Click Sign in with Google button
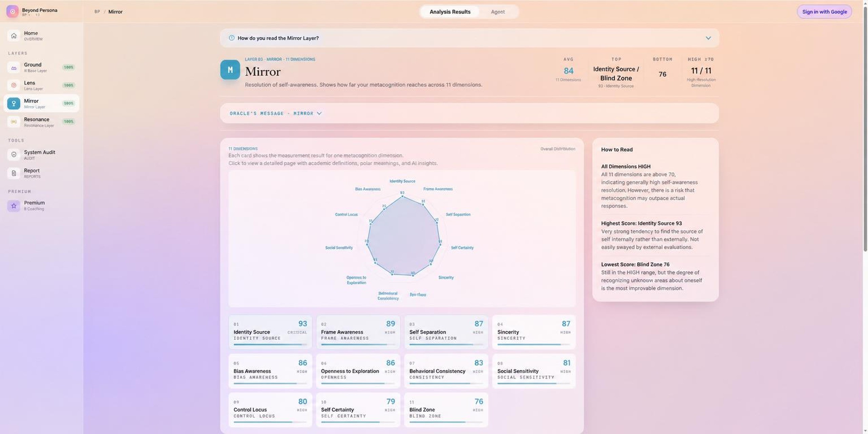This screenshot has width=868, height=434. pyautogui.click(x=824, y=12)
